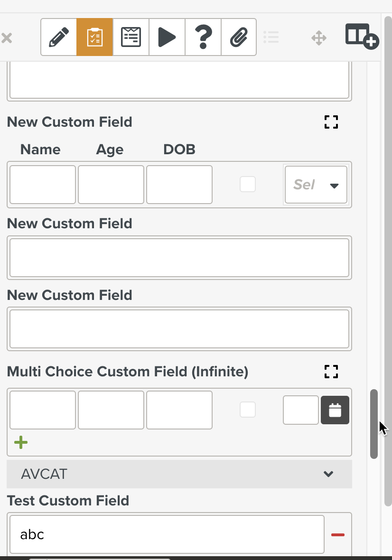Image resolution: width=392 pixels, height=560 pixels.
Task: Click the play arrow toolbar icon
Action: pos(167,37)
